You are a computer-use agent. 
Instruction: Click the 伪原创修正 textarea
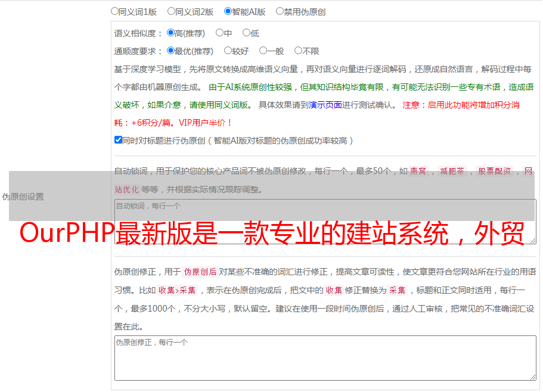click(x=325, y=358)
